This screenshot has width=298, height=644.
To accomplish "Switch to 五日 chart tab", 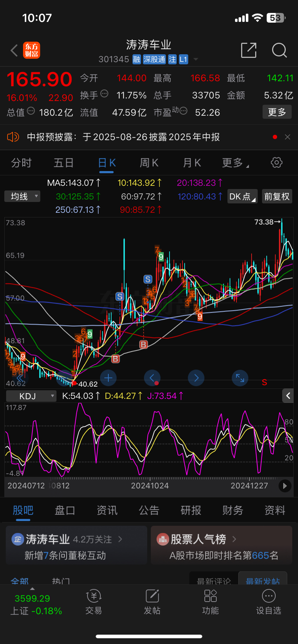I will 64,163.
